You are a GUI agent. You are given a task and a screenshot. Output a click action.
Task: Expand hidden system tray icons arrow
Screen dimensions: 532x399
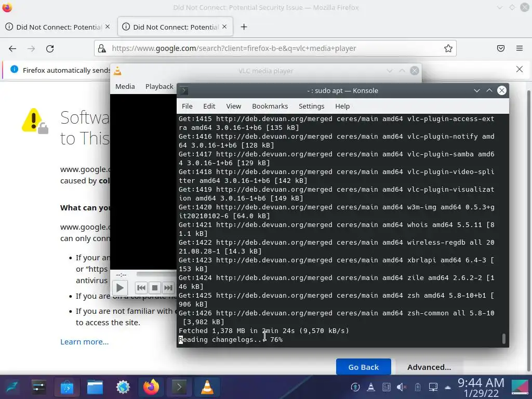(x=448, y=387)
